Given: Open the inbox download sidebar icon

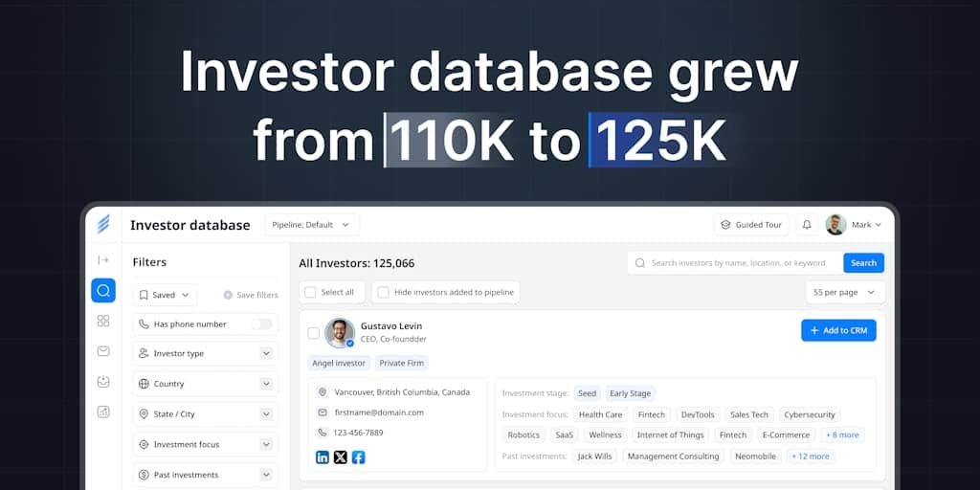Looking at the screenshot, I should pos(103,381).
